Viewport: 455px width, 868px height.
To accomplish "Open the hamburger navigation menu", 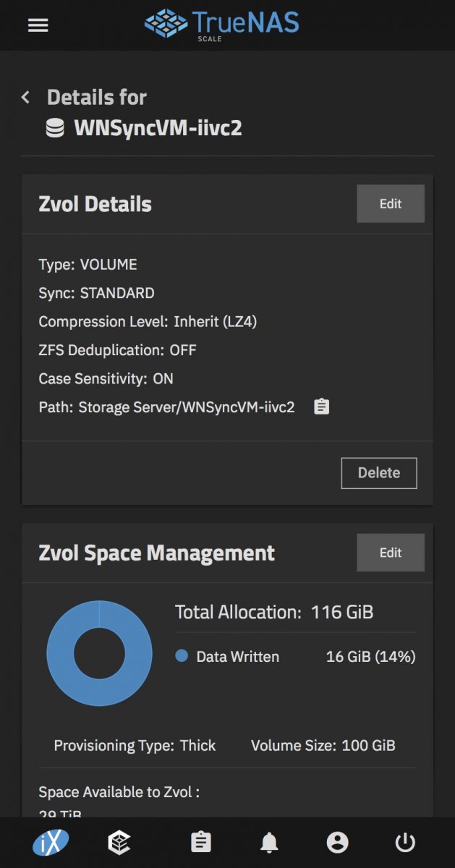I will point(38,25).
